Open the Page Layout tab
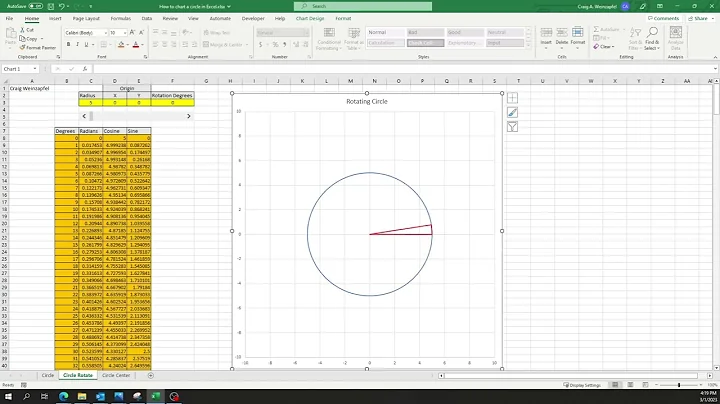The width and height of the screenshot is (720, 404). [86, 18]
